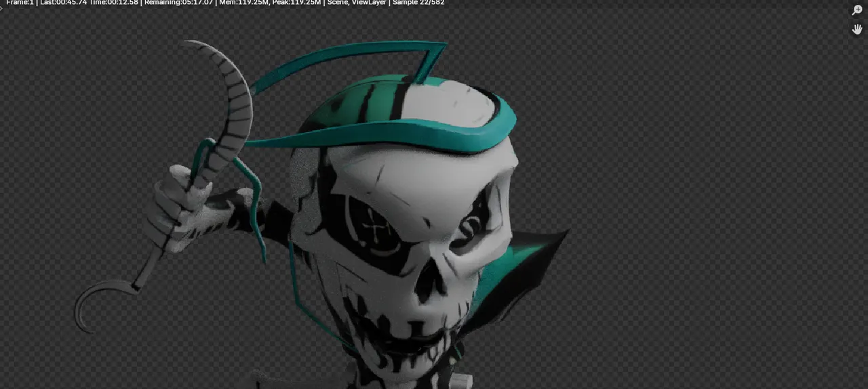Click the 'Peak:119.25M' status text
Viewport: 868px width, 389px height.
pos(296,3)
